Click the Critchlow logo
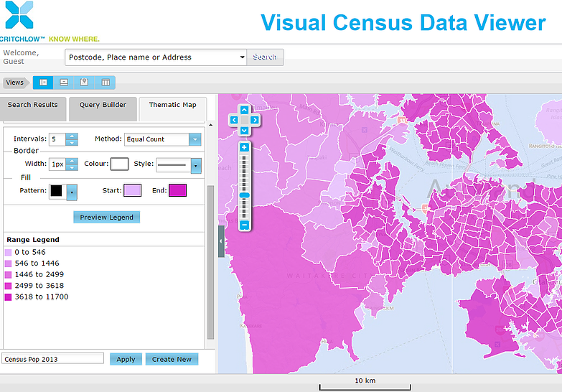 [49, 22]
